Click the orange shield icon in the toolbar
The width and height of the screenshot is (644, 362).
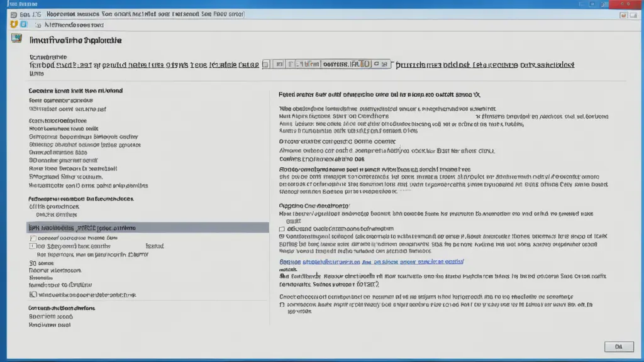(14, 25)
